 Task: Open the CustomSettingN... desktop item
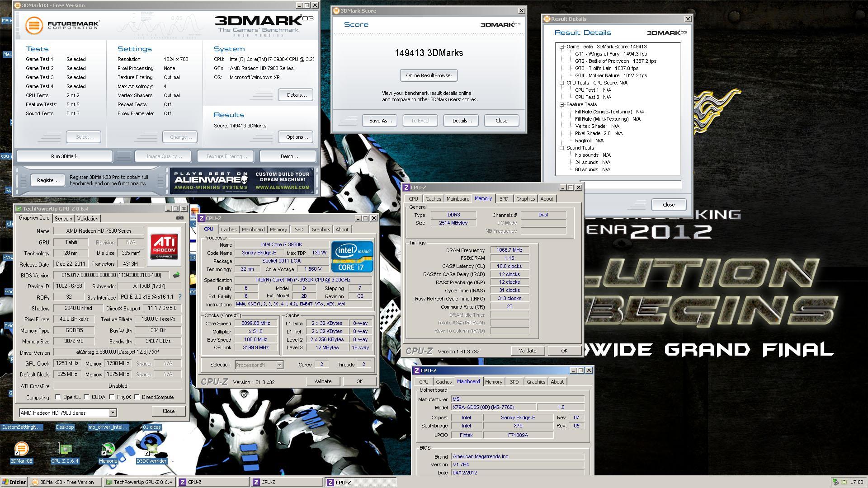[22, 427]
